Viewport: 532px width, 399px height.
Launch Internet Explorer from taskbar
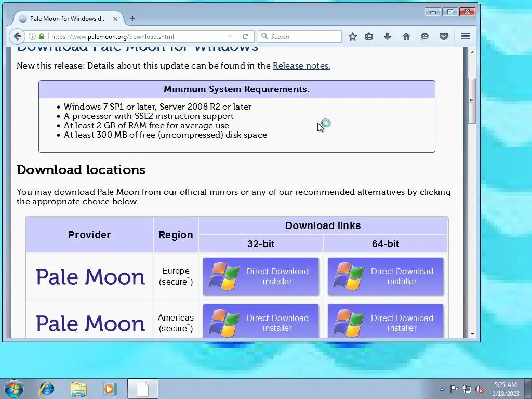[46, 389]
